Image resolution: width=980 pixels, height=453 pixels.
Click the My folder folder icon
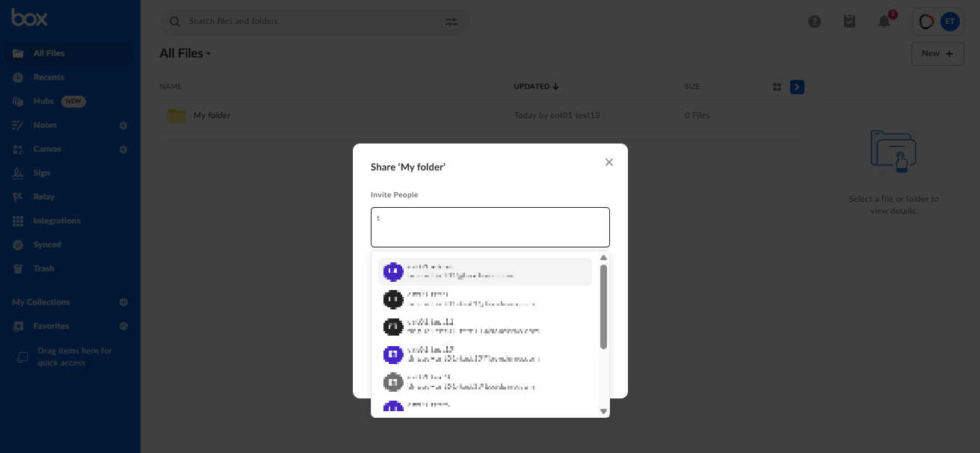click(x=176, y=116)
